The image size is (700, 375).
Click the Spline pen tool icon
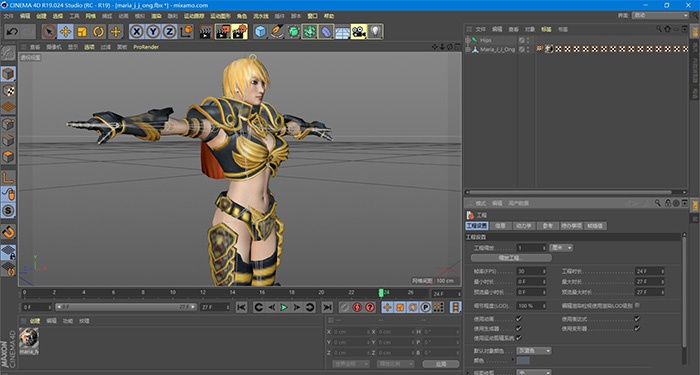point(277,32)
